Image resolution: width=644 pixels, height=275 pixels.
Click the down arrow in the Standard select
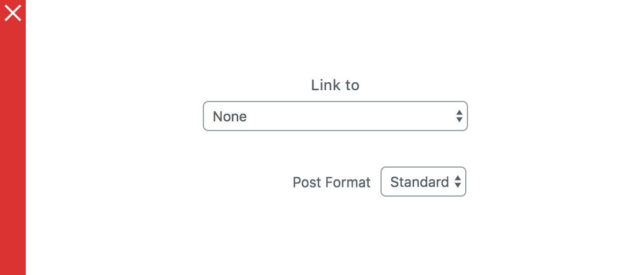pos(458,186)
